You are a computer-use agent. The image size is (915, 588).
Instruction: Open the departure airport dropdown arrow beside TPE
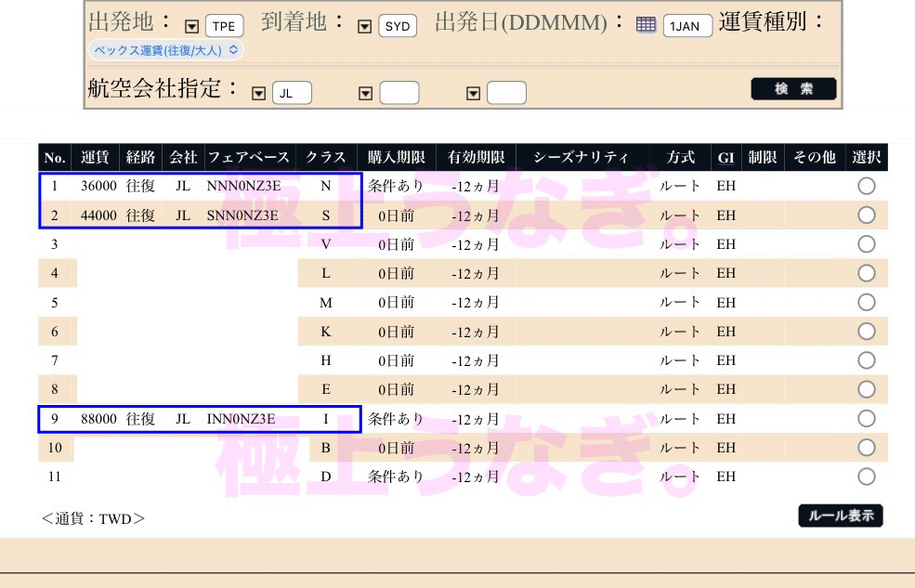click(x=192, y=26)
